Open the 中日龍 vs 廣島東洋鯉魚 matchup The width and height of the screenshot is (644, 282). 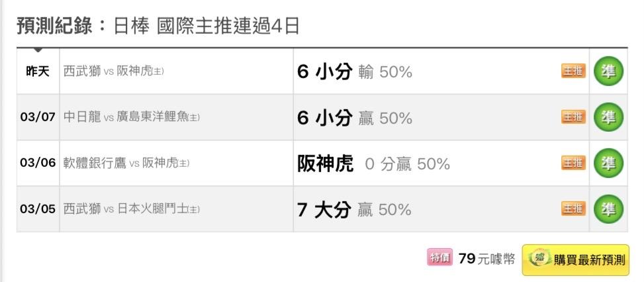click(131, 118)
